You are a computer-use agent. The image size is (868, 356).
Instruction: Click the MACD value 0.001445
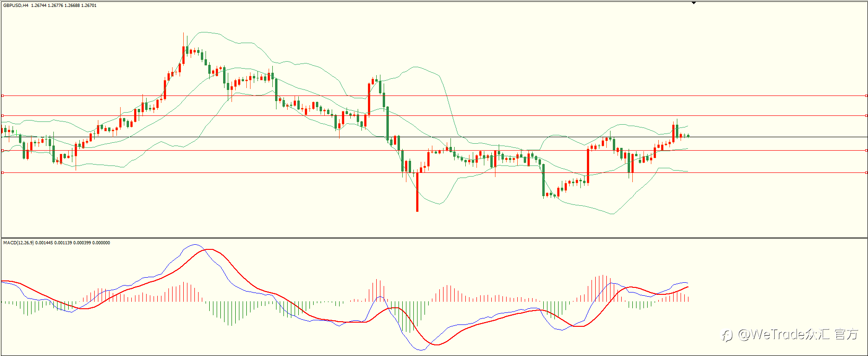click(x=44, y=243)
